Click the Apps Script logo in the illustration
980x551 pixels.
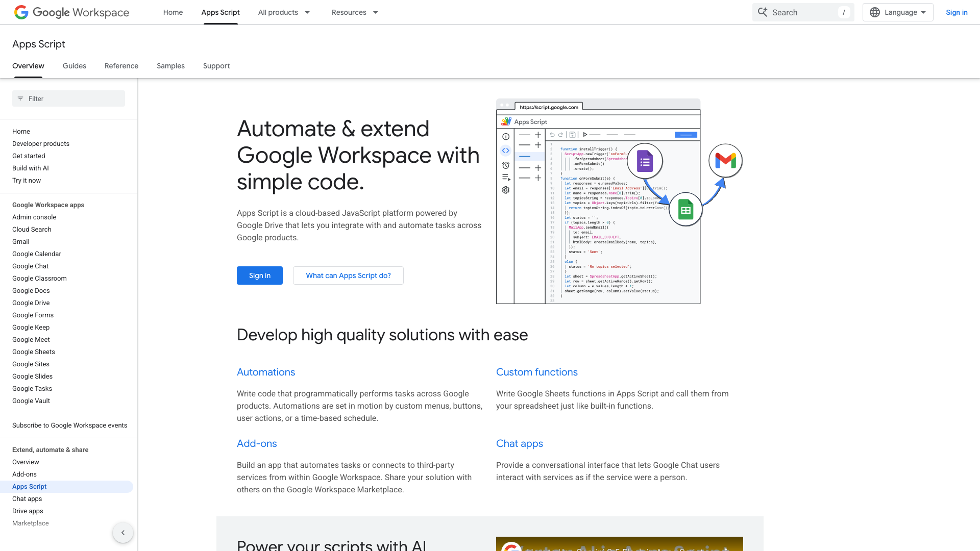click(x=506, y=121)
